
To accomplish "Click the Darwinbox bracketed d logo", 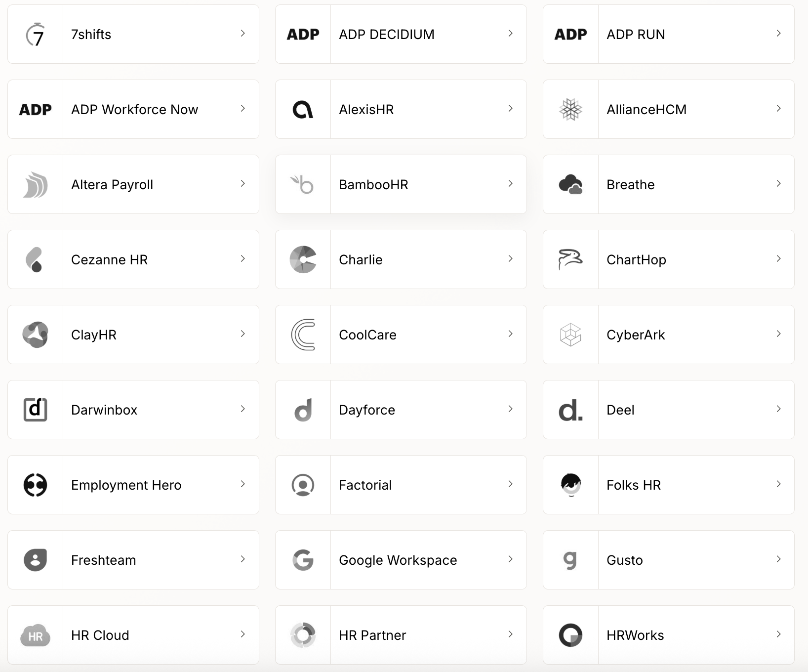I will tap(35, 410).
